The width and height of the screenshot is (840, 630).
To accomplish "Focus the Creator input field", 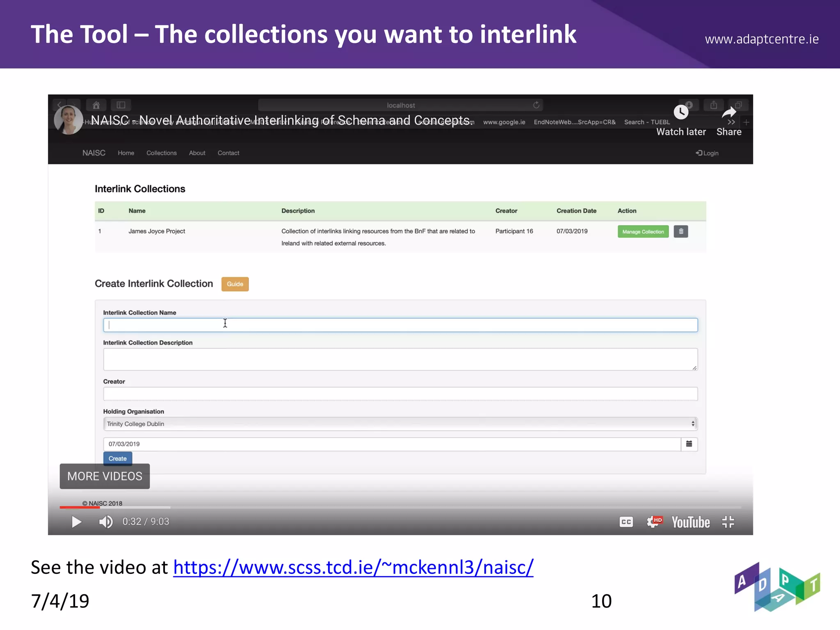I will [400, 394].
